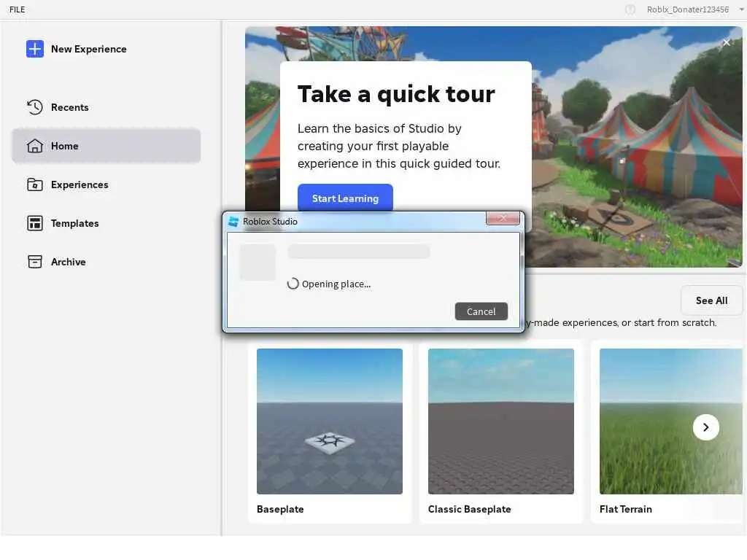This screenshot has height=560, width=747.
Task: Click the next arrow in templates carousel
Action: (x=705, y=427)
